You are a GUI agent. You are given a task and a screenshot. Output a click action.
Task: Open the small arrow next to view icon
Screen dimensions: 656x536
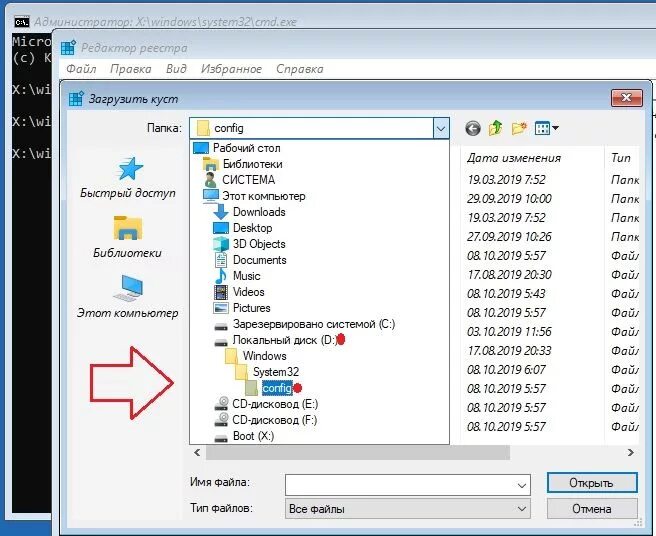tap(556, 128)
